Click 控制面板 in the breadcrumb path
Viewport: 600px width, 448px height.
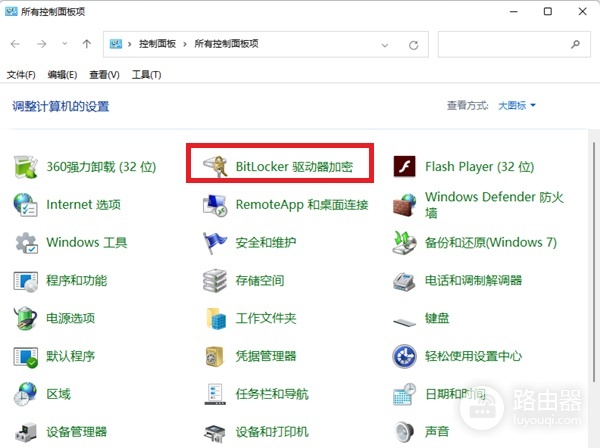[x=157, y=44]
